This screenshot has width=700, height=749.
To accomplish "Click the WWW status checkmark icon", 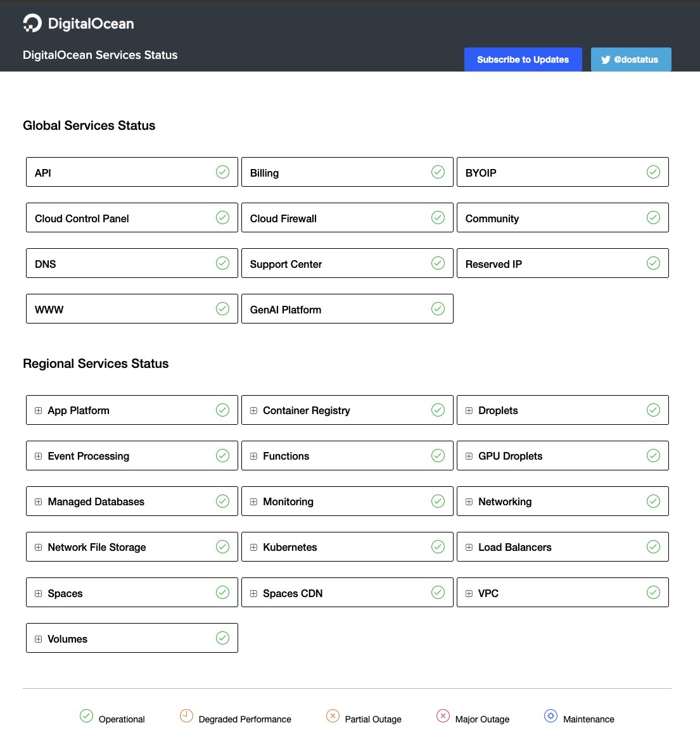I will point(222,309).
